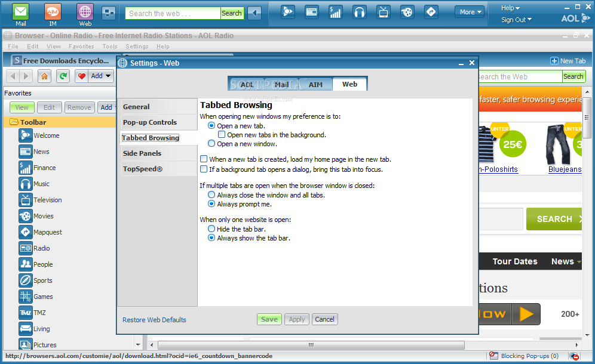Open Radio in Favorites list
The width and height of the screenshot is (595, 364).
pyautogui.click(x=34, y=248)
